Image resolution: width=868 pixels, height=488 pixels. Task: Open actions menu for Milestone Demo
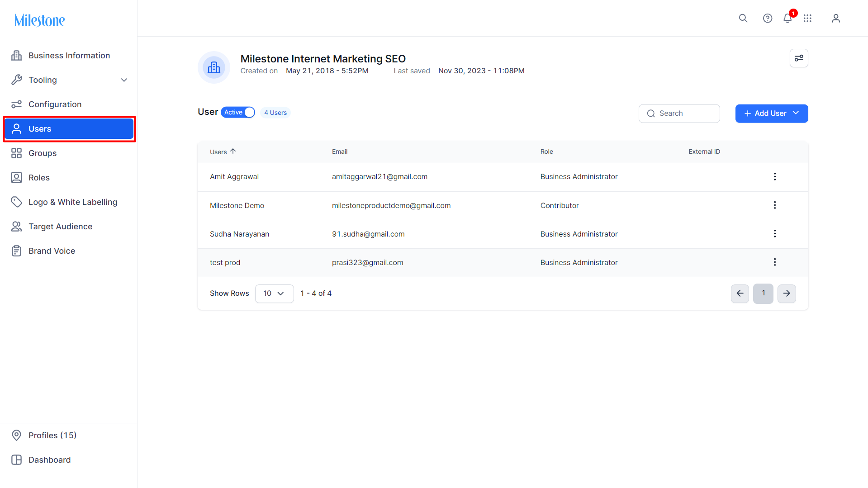pyautogui.click(x=775, y=205)
